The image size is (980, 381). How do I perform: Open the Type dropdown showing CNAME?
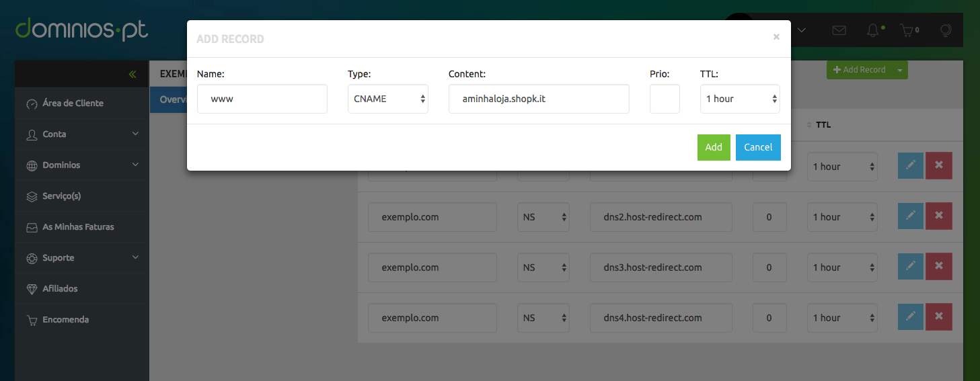tap(388, 99)
